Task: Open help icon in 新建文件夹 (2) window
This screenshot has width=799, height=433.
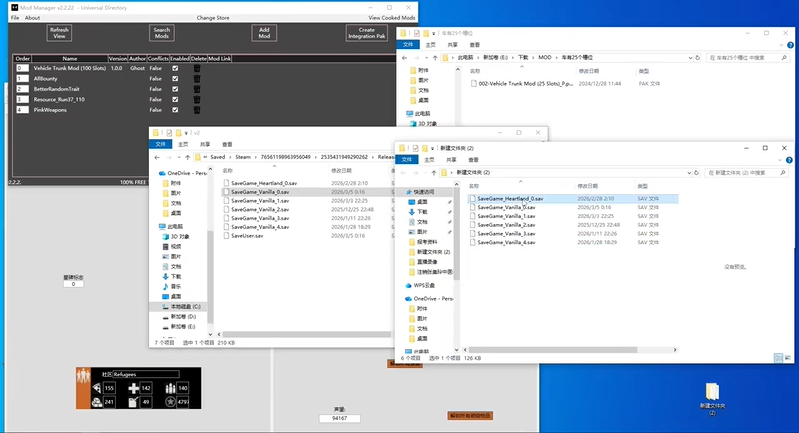Action: coord(789,160)
